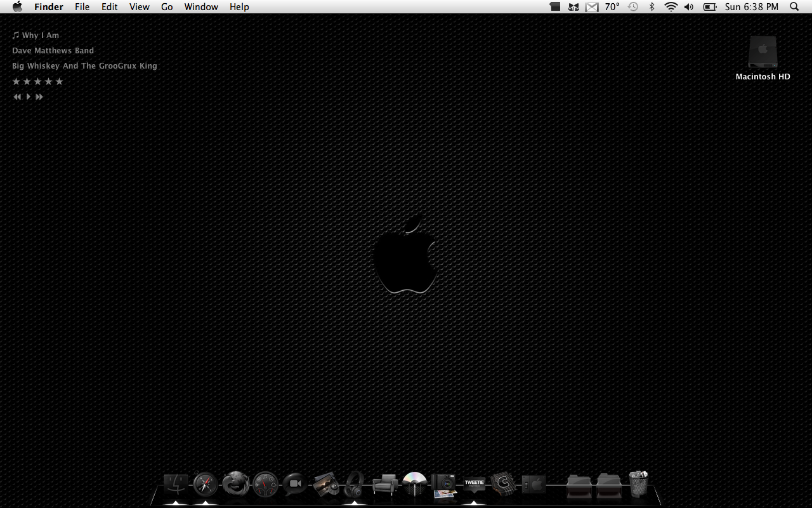Open the File menu
The width and height of the screenshot is (812, 508).
tap(82, 7)
